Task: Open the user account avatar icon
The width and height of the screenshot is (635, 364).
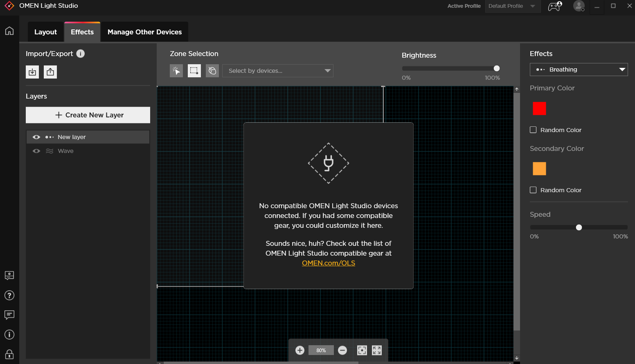Action: tap(579, 6)
